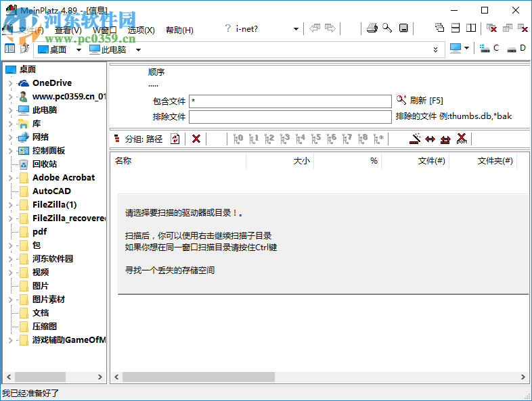The image size is (532, 401).
Task: Click the expand all levels (*) tree icon
Action: click(x=378, y=139)
